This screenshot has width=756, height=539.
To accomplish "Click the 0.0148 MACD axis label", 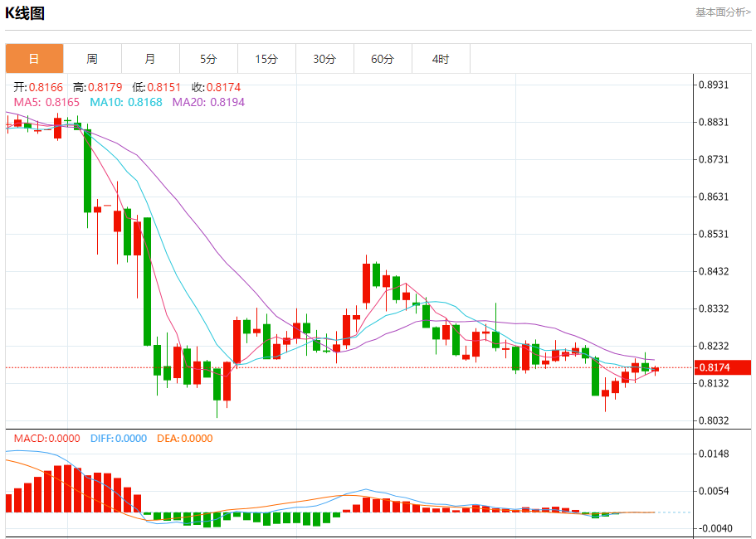I will [x=714, y=454].
